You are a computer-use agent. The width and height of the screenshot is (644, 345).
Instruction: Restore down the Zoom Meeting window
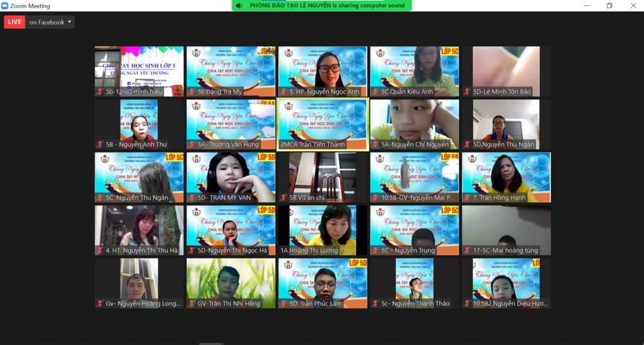[x=609, y=6]
